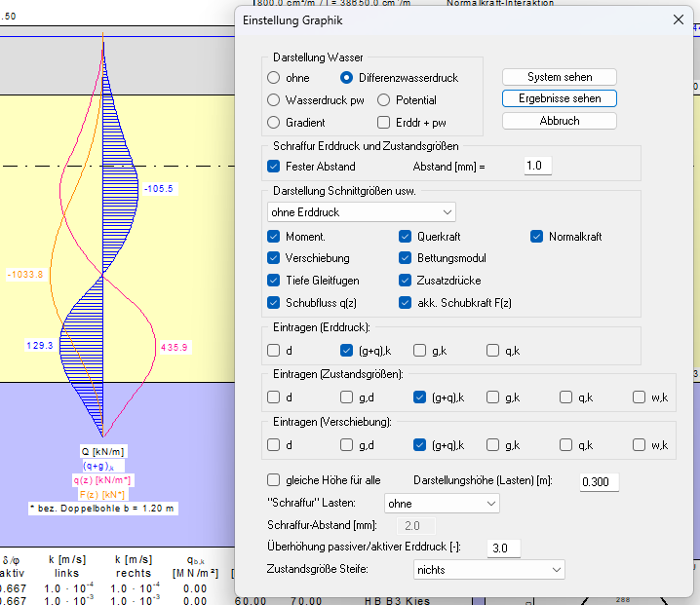The height and width of the screenshot is (605, 700).
Task: Expand the 'Schraffur Lasten' dropdown
Action: tap(441, 504)
